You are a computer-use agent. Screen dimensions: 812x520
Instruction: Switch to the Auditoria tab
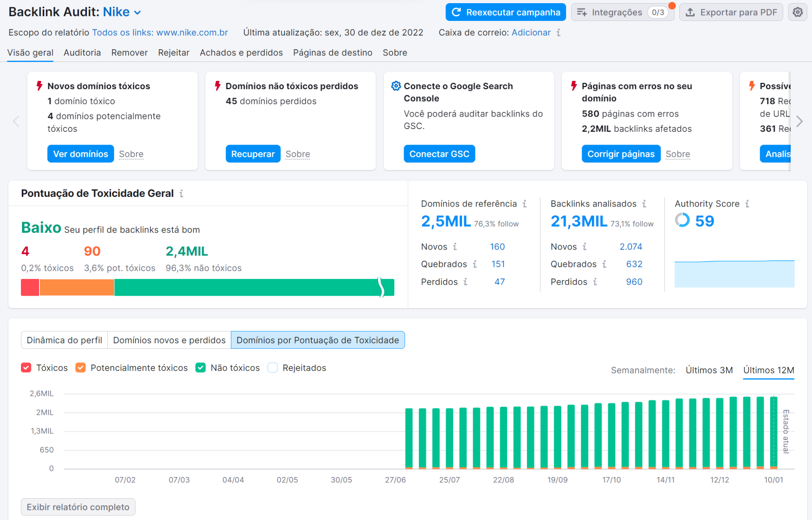[82, 53]
